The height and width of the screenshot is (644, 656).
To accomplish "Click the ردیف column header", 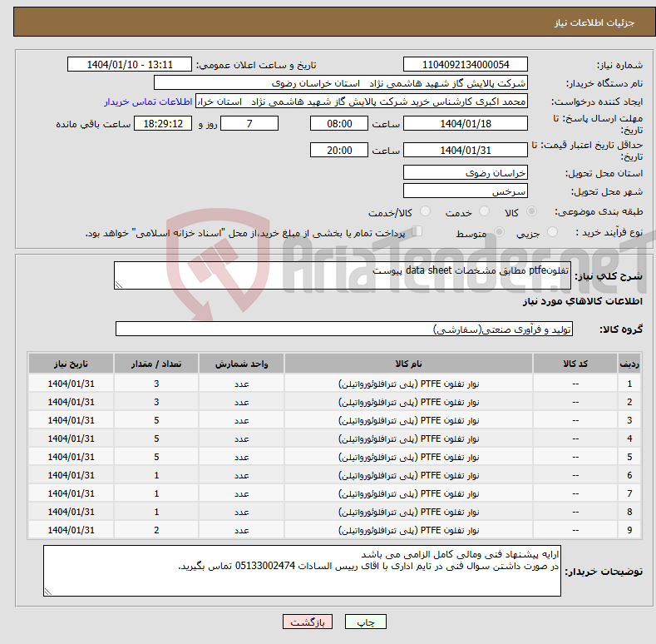I will click(629, 364).
